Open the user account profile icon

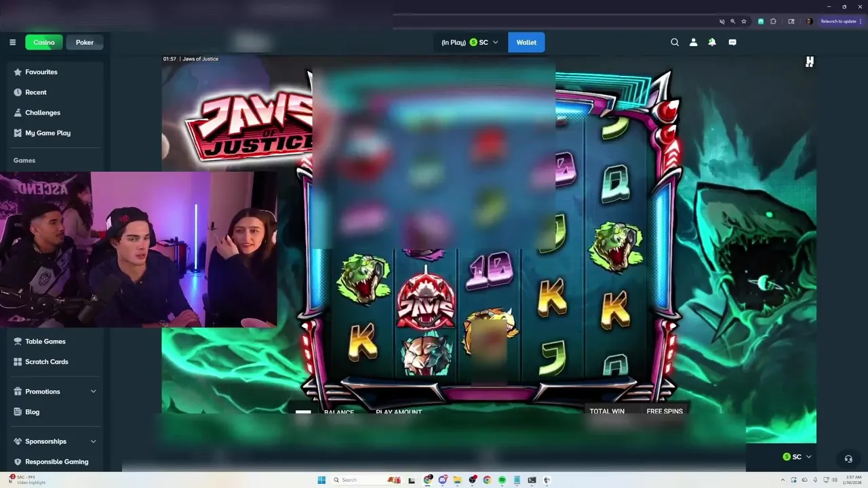click(693, 42)
